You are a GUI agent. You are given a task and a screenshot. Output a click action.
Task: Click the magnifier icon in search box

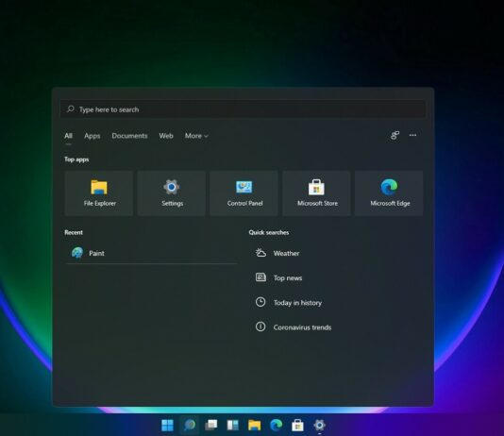pyautogui.click(x=71, y=109)
